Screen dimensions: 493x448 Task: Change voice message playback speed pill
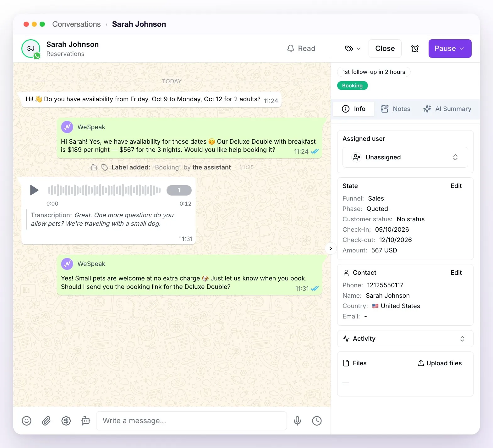179,190
